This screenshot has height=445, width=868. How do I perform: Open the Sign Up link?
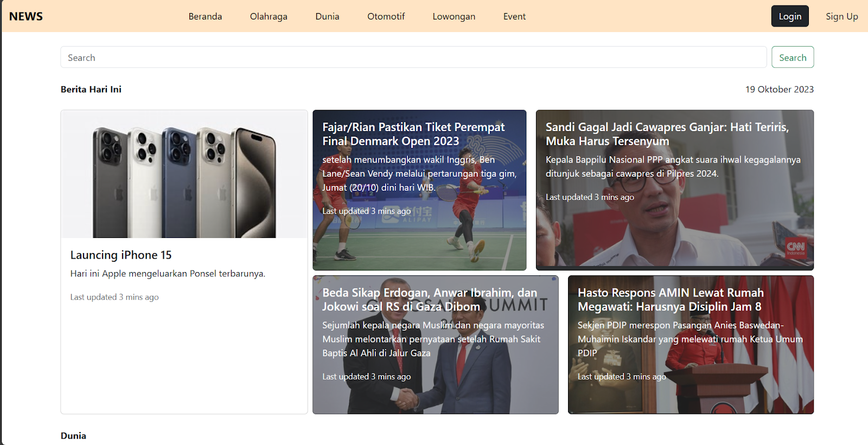pyautogui.click(x=842, y=16)
